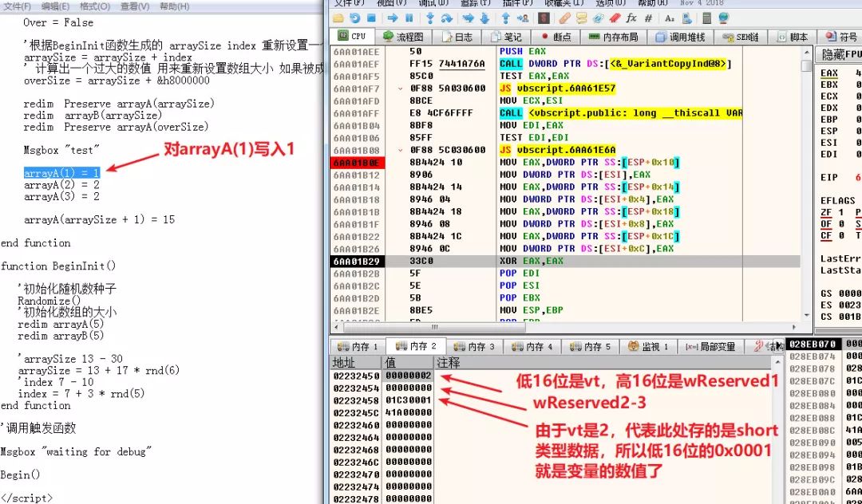This screenshot has width=862, height=504.
Task: Switch to the 笔记 tab
Action: tap(507, 37)
